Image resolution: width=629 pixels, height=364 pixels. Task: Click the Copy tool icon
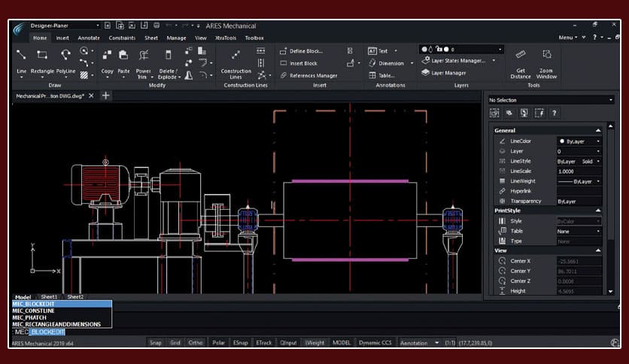[x=107, y=54]
